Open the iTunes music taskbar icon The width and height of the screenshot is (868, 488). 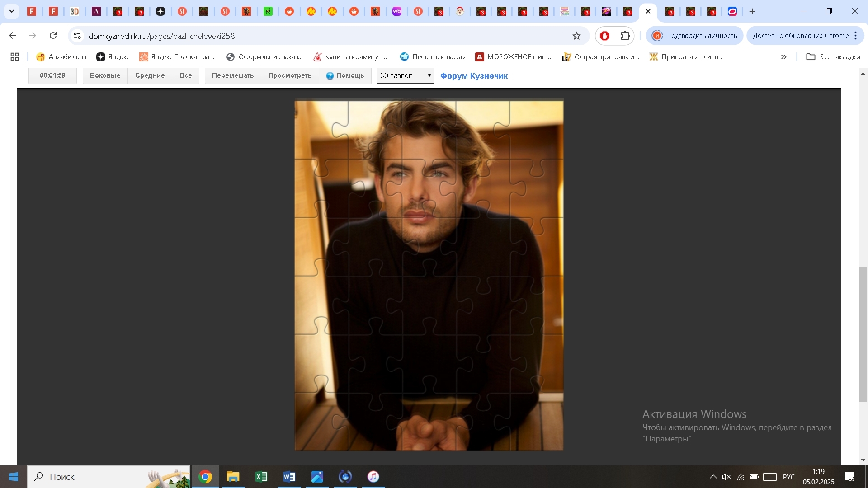[373, 477]
